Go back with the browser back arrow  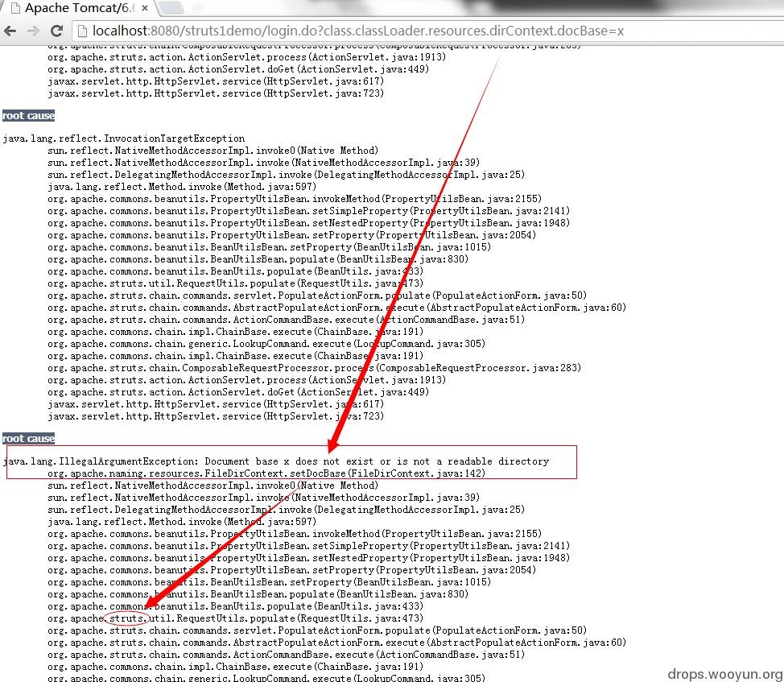(10, 31)
